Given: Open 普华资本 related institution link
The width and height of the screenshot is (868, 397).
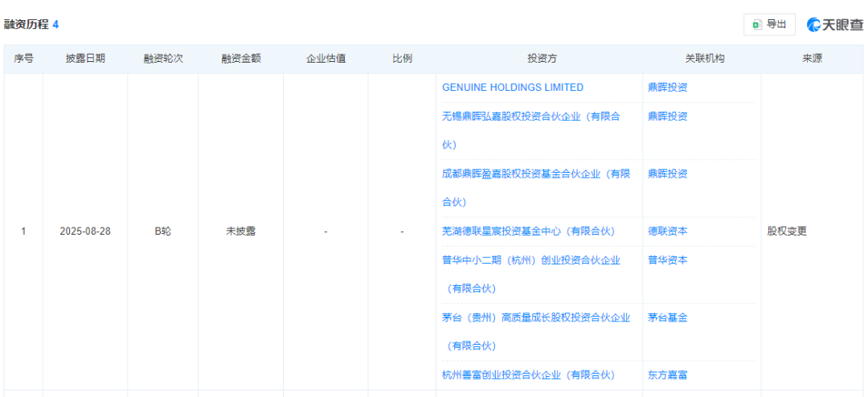Looking at the screenshot, I should coord(668,260).
